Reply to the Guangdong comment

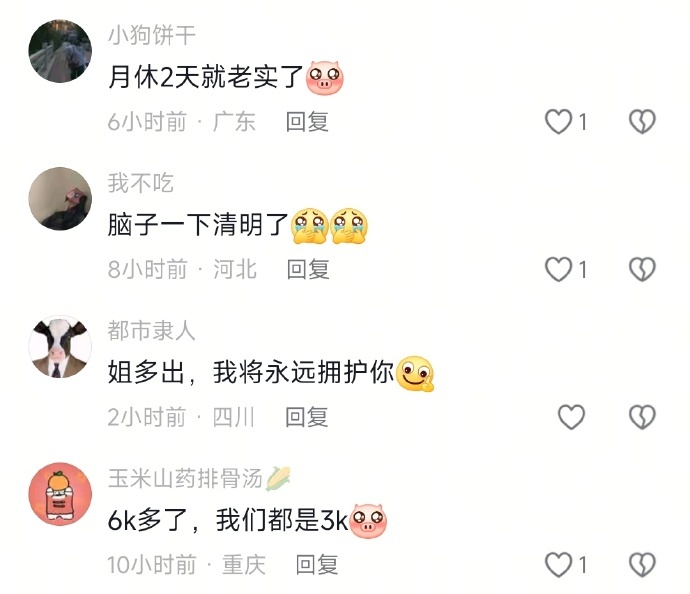click(x=307, y=121)
